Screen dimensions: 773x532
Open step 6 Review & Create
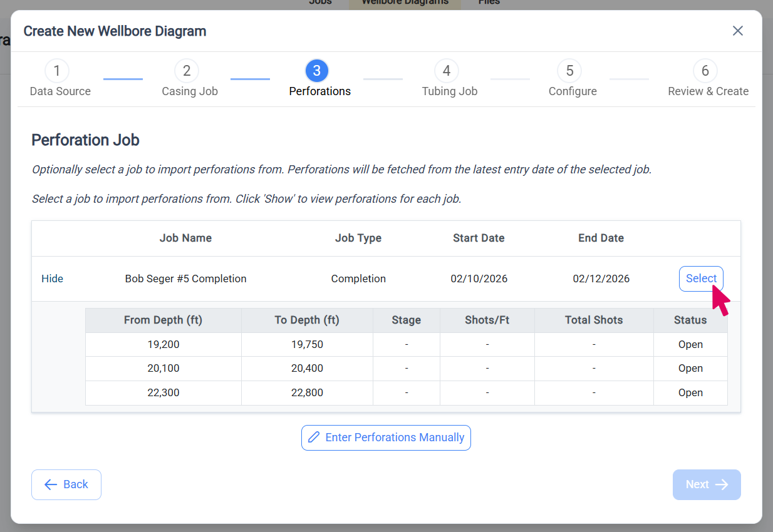tap(708, 79)
